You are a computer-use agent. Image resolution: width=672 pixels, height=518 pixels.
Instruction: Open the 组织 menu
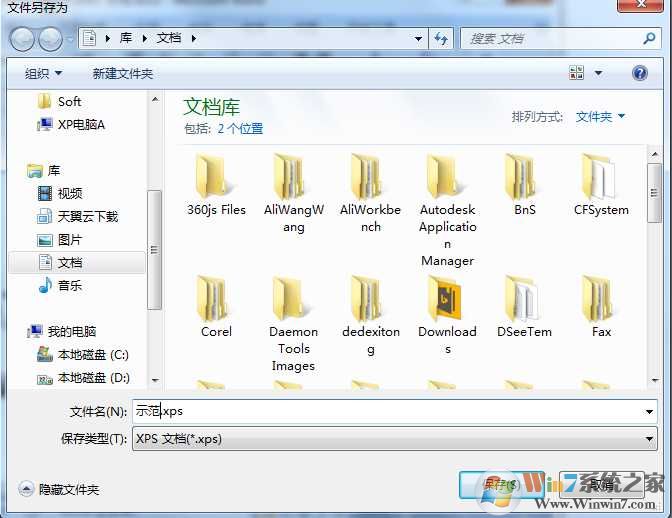[43, 74]
